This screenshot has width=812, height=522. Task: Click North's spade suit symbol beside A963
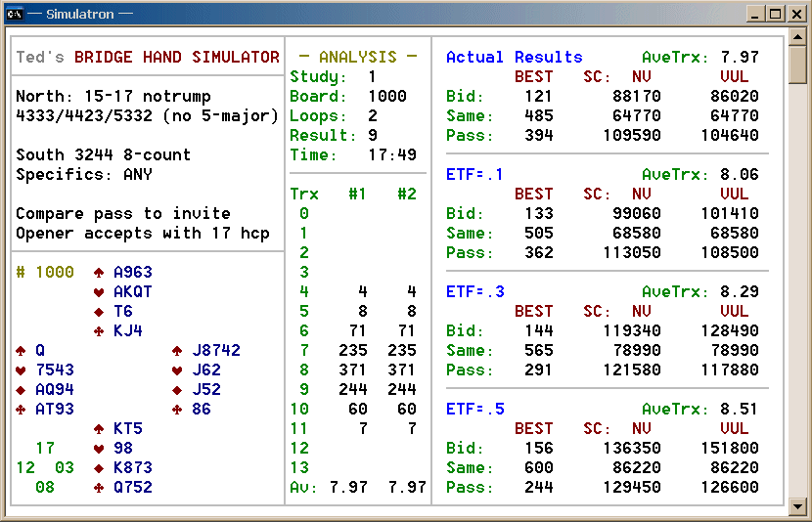point(99,273)
